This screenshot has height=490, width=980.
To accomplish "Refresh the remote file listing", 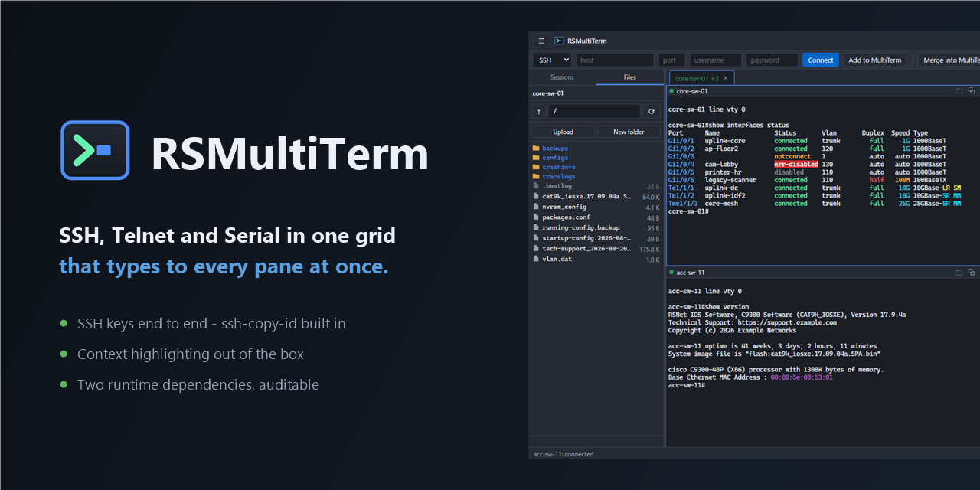I will click(652, 111).
